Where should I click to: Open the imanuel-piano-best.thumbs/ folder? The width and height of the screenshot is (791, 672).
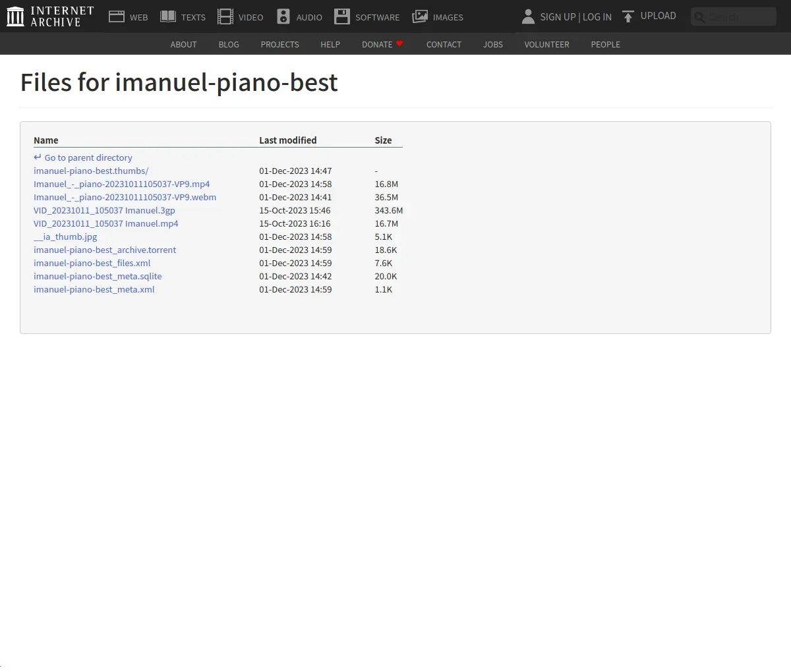[x=91, y=171]
